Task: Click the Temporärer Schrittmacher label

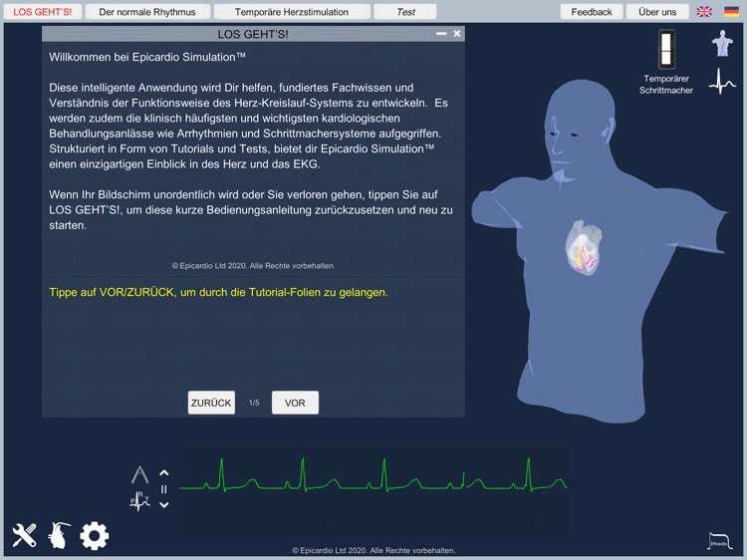Action: click(666, 85)
